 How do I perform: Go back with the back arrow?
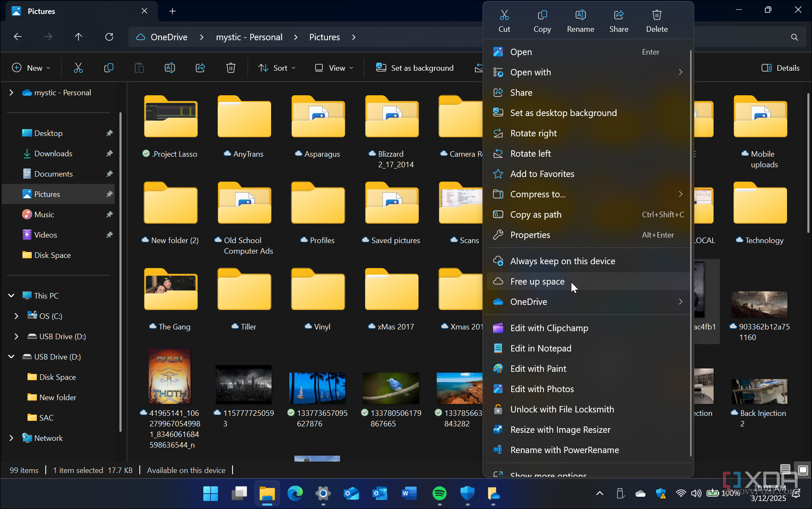pos(18,37)
